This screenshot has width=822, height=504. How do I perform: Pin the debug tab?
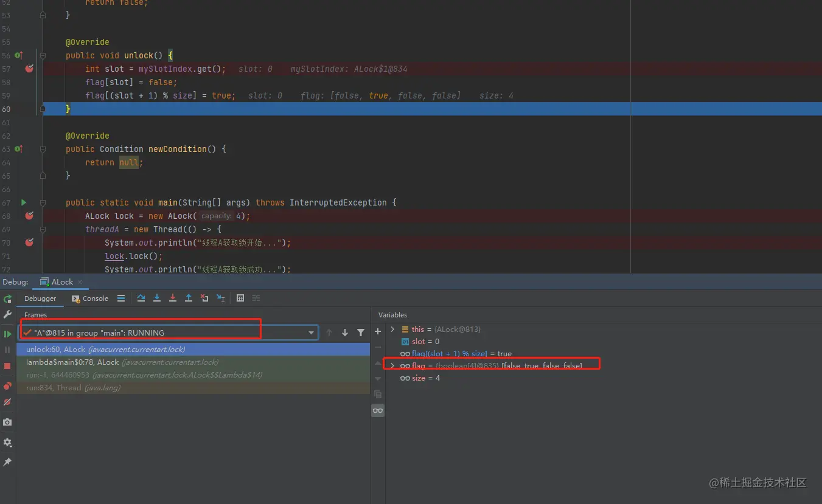[x=7, y=462]
